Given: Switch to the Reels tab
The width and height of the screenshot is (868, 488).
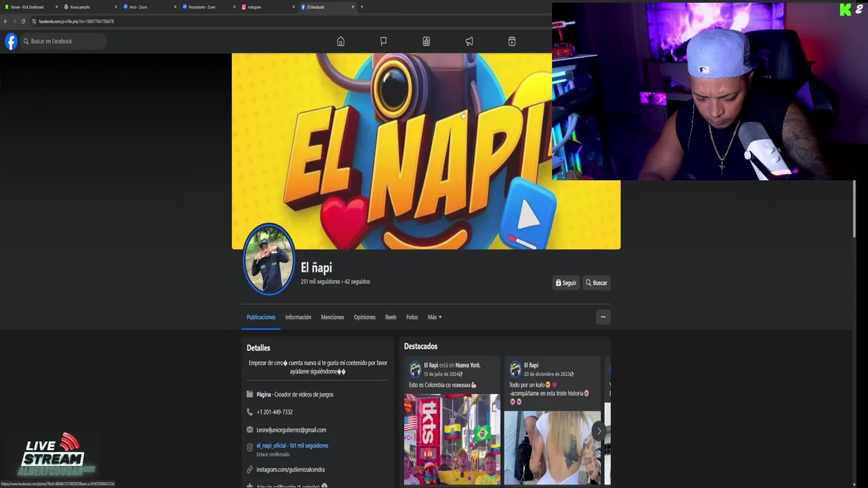Looking at the screenshot, I should [x=391, y=317].
